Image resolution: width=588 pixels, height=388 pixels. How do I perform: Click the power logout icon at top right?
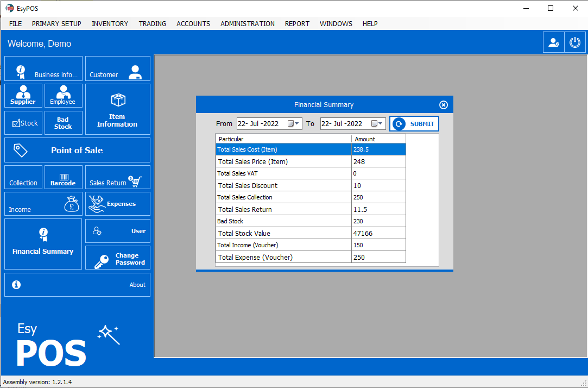(x=575, y=42)
